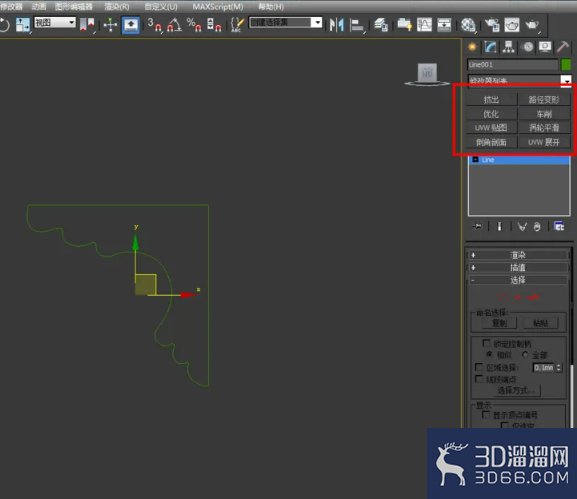Open the graphite ribbon toggle icon
The image size is (577, 499).
405,25
